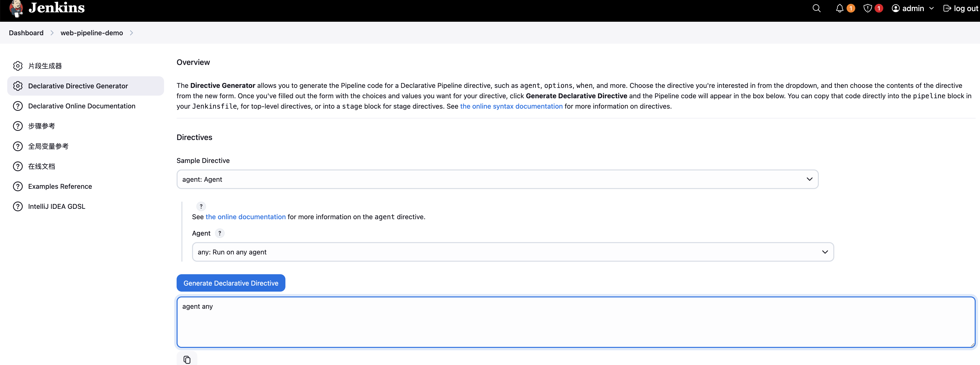This screenshot has width=980, height=365.
Task: Follow the online documentation link for agent
Action: [245, 217]
